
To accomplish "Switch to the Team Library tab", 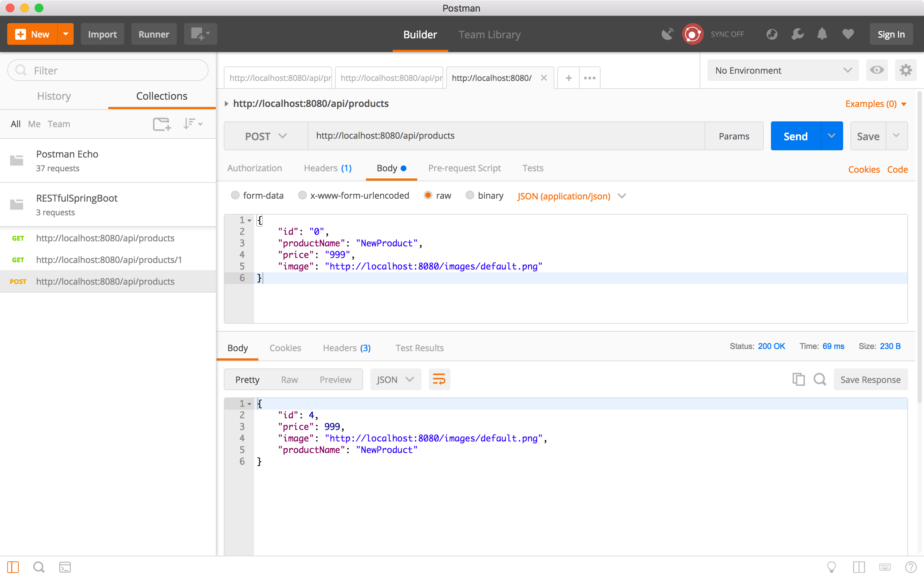I will pyautogui.click(x=489, y=34).
